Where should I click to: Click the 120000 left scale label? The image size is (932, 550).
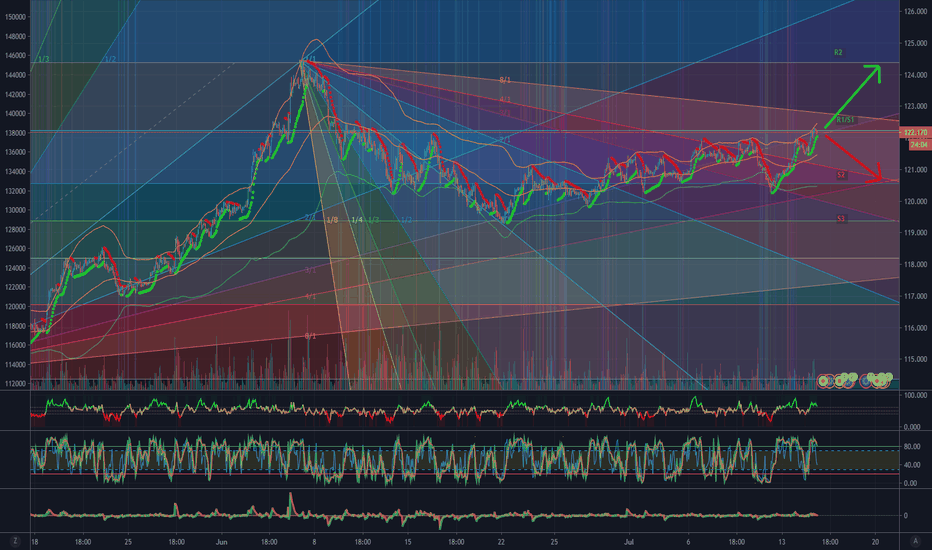(15, 306)
